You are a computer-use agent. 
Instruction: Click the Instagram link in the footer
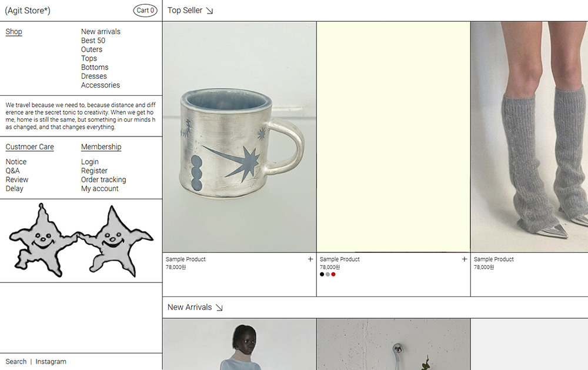pyautogui.click(x=51, y=362)
